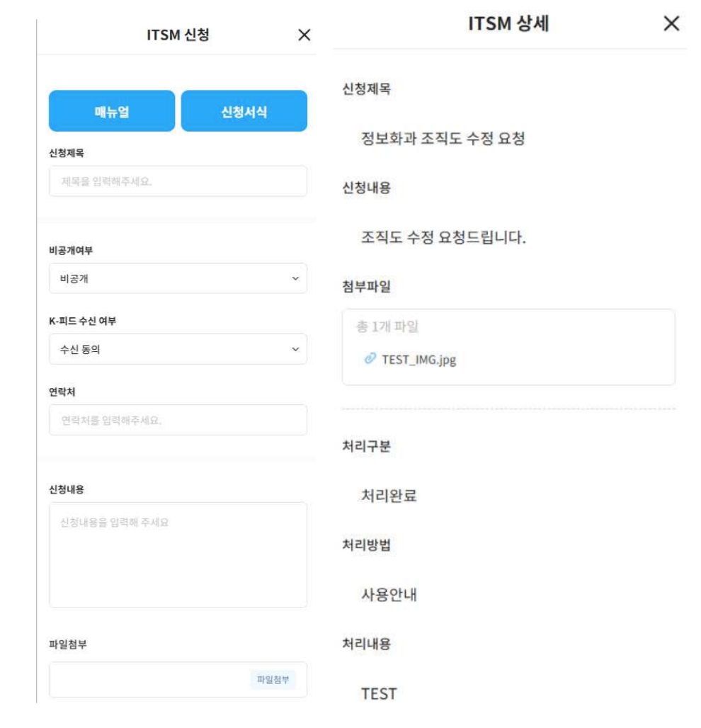This screenshot has width=701, height=728.
Task: Click the link icon beside TEST_IMG.jpg
Action: pyautogui.click(x=370, y=358)
